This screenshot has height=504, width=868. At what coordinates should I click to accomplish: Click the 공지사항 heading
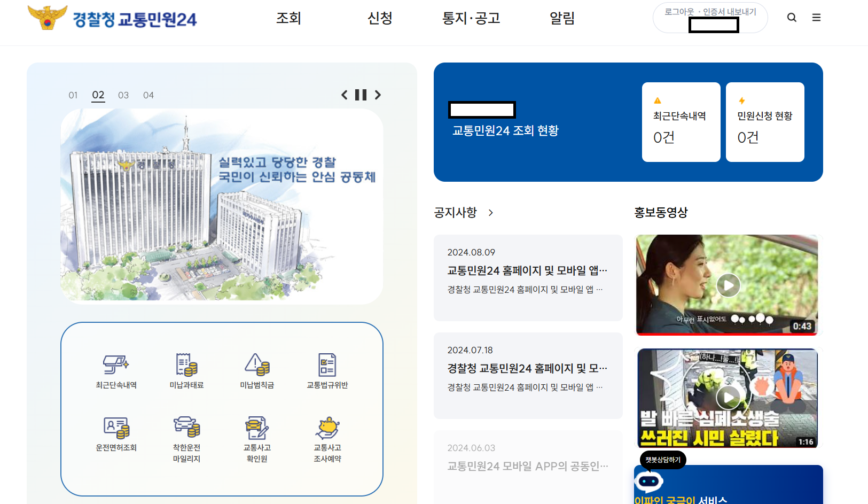tap(455, 213)
